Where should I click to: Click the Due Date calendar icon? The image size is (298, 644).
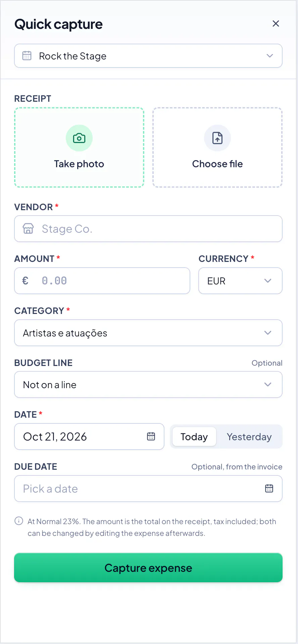pos(269,488)
